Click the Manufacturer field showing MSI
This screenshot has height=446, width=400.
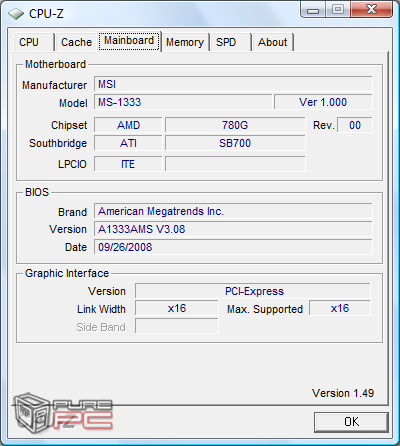[233, 84]
